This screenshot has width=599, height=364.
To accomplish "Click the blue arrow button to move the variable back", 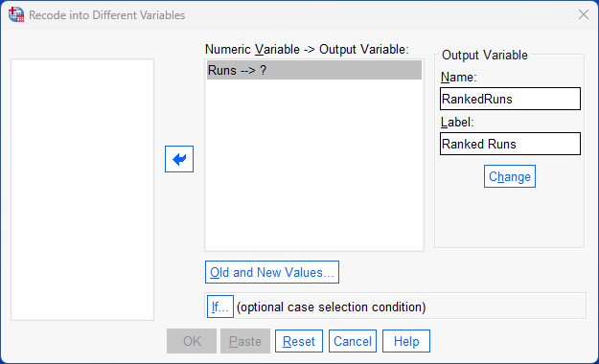I will (179, 159).
